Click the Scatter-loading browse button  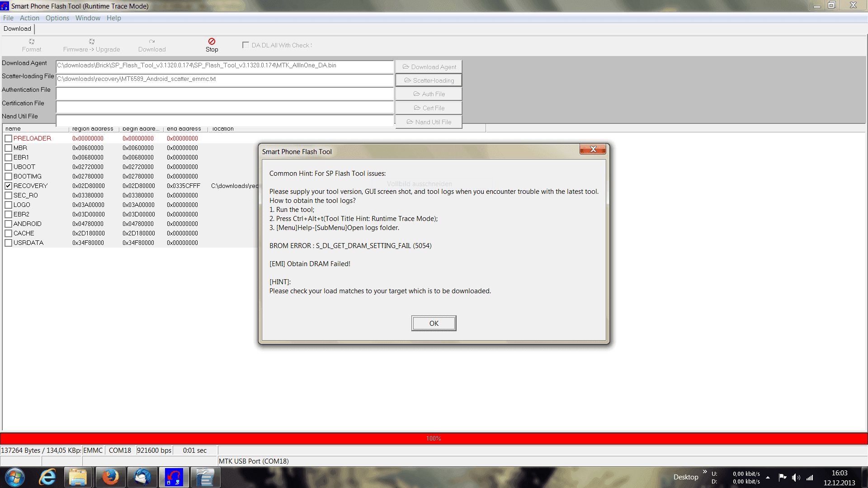(x=429, y=80)
